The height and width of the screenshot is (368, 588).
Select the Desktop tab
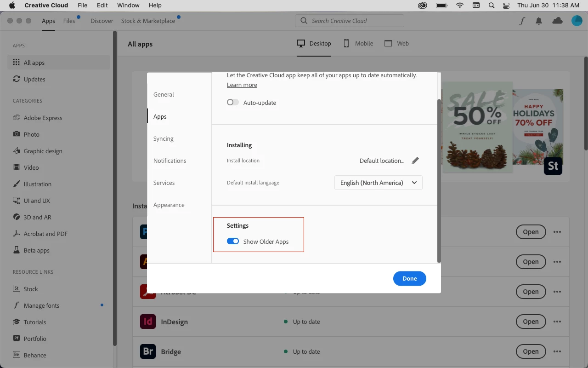[x=314, y=43]
